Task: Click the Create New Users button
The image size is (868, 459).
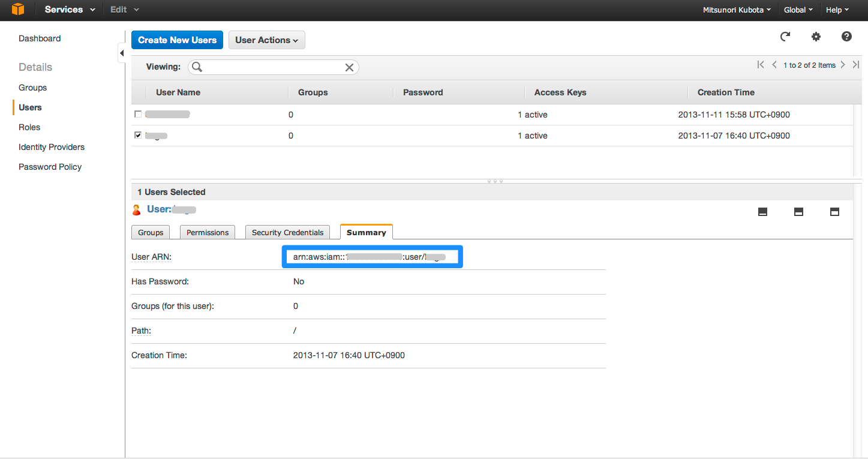Action: click(177, 40)
